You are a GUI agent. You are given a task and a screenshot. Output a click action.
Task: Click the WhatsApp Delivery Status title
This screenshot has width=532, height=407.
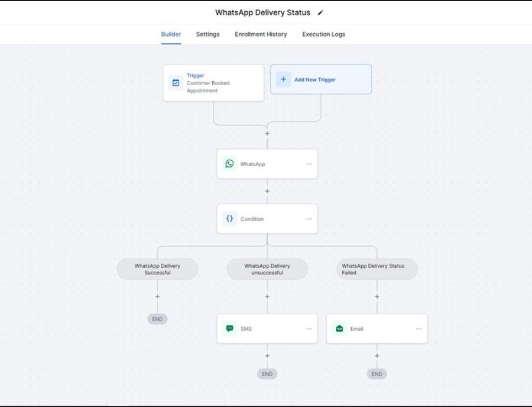(262, 12)
